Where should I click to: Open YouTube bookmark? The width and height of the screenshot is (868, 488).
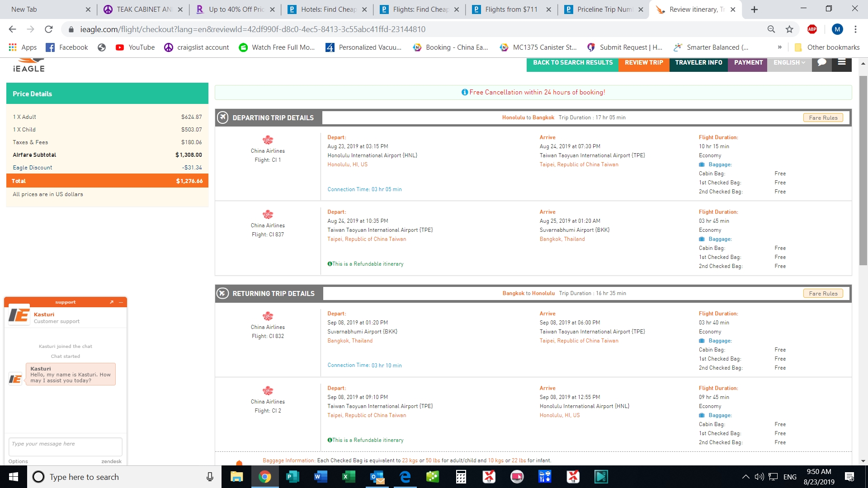135,47
